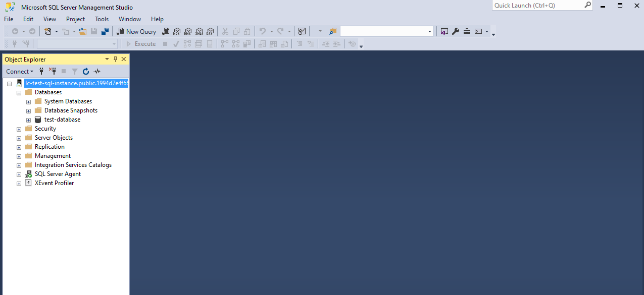Select the SQL Server Agent tree item
The width and height of the screenshot is (644, 295).
click(58, 174)
